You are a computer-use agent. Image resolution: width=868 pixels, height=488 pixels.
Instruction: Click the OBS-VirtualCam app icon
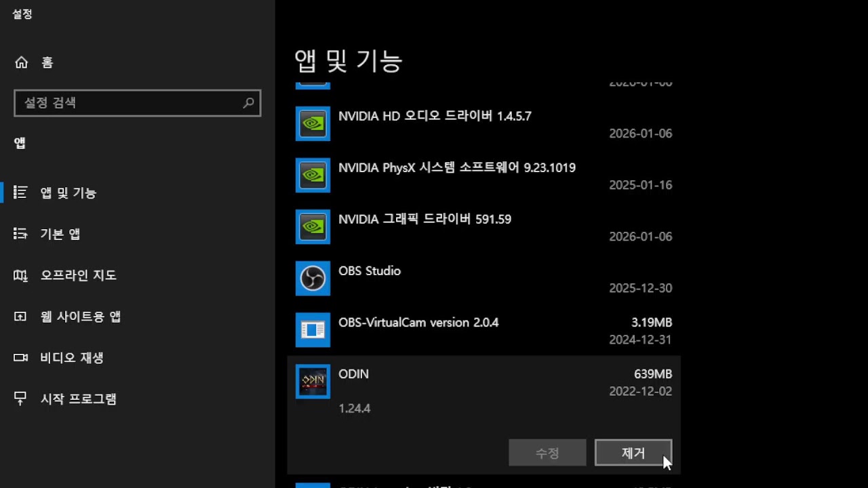tap(313, 329)
